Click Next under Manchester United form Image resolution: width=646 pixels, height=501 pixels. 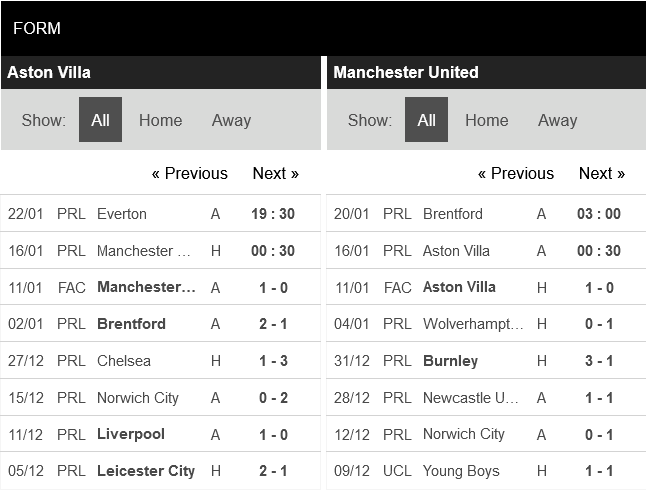click(601, 173)
